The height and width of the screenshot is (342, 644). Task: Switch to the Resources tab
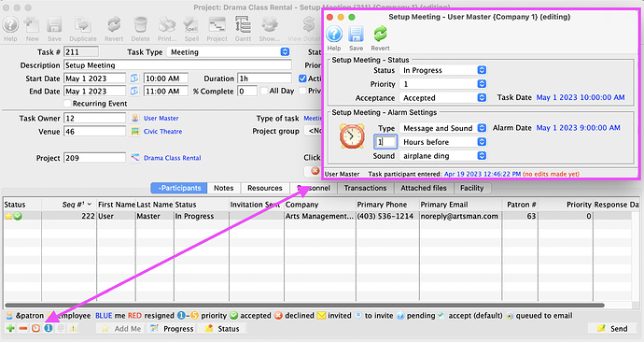(265, 188)
